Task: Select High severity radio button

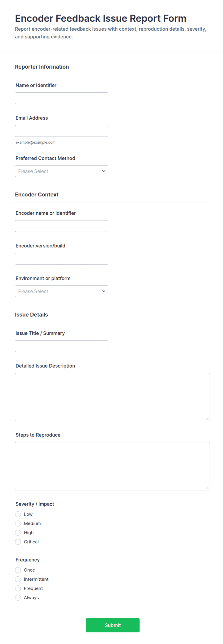Action: [18, 533]
